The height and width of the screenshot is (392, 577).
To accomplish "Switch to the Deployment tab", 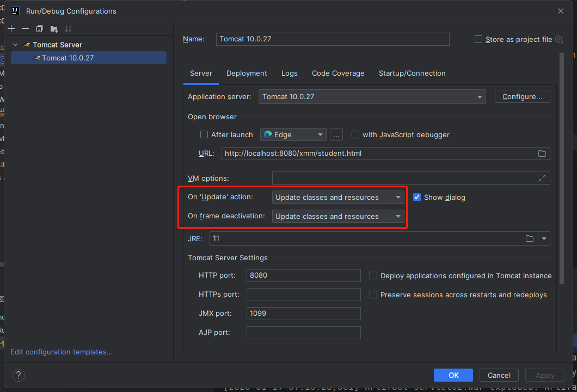I will pos(247,73).
